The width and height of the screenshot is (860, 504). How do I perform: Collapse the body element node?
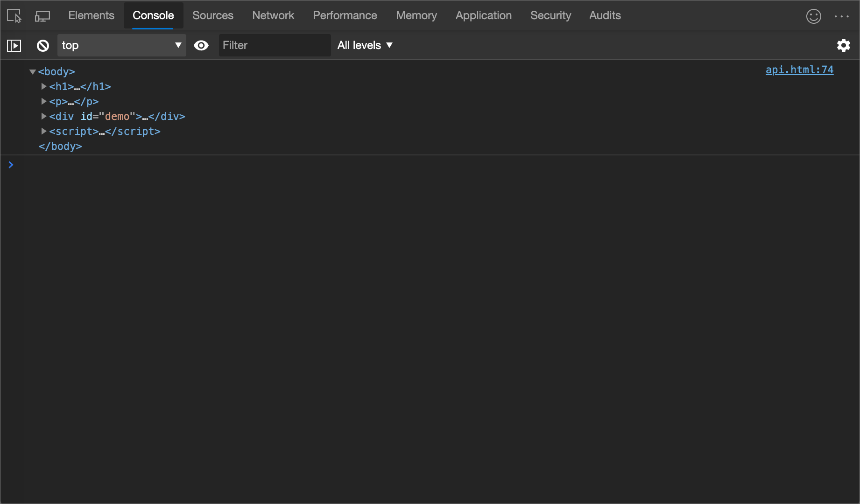pyautogui.click(x=33, y=71)
